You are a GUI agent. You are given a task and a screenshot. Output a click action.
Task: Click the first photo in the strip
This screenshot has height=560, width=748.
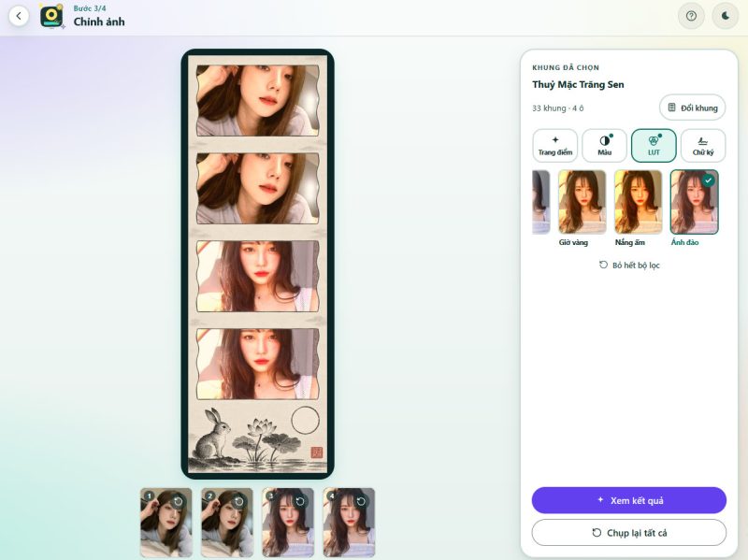point(258,101)
